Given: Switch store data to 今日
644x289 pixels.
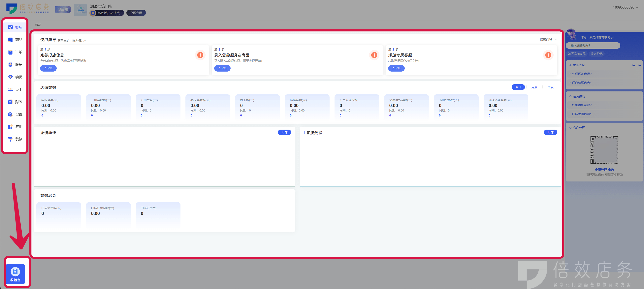Looking at the screenshot, I should [x=518, y=87].
